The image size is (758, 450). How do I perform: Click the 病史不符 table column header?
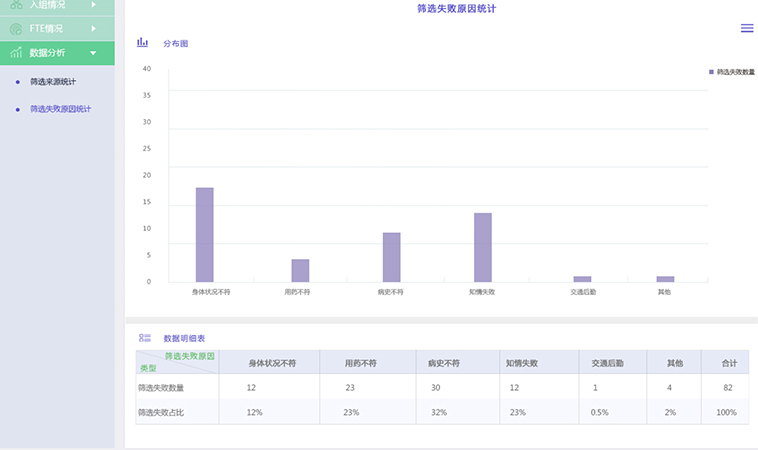[x=443, y=363]
